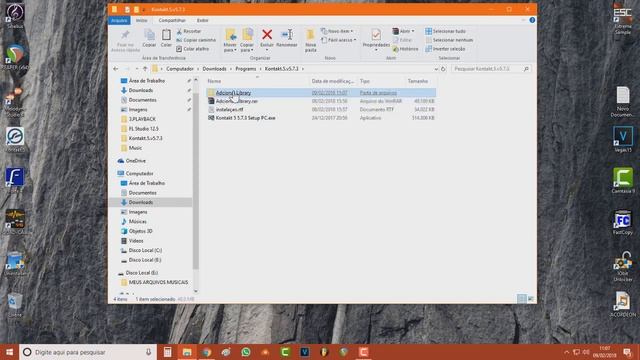Click the up-one-level arrow
Image resolution: width=640 pixels, height=360 pixels.
click(x=145, y=69)
